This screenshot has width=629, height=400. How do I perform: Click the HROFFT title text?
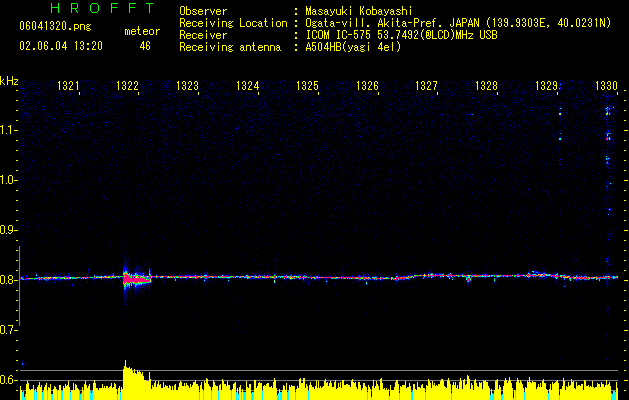click(103, 8)
